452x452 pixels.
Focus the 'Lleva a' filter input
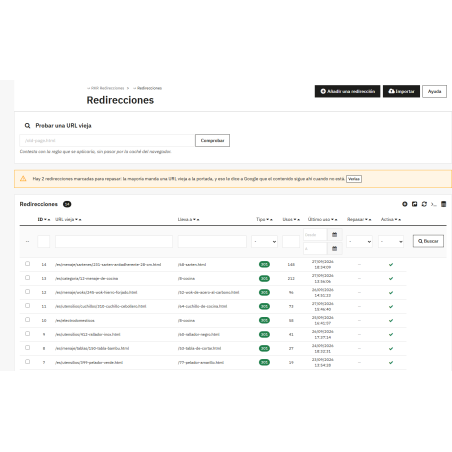click(212, 241)
